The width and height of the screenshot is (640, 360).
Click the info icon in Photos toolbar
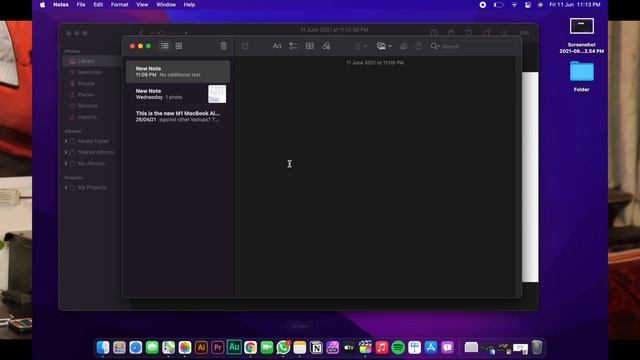(434, 33)
